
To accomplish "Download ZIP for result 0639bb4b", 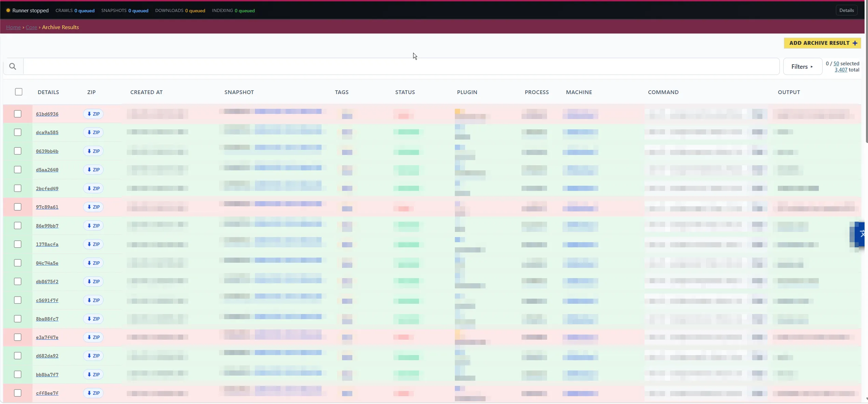I will (x=93, y=151).
